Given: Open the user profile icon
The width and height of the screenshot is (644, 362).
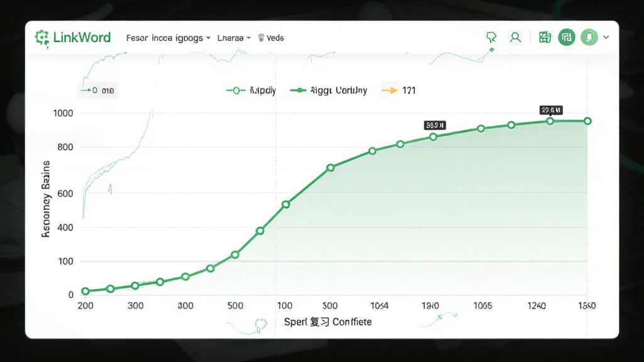Looking at the screenshot, I should pos(515,37).
